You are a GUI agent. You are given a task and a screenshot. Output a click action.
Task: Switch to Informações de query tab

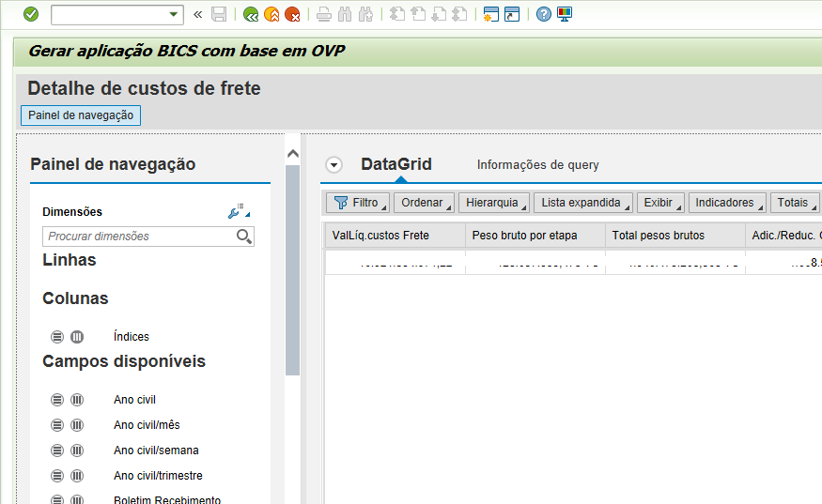coord(538,165)
